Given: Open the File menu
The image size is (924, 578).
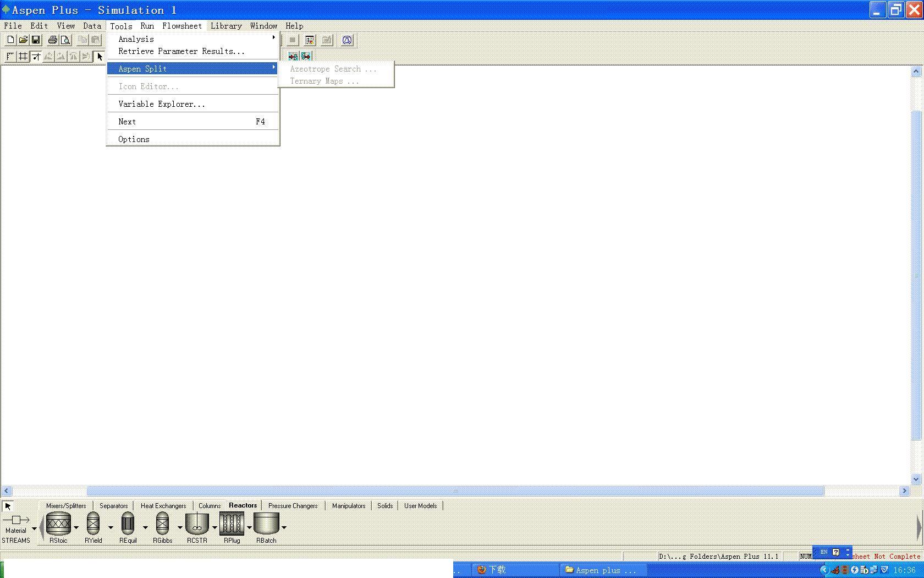Looking at the screenshot, I should click(x=13, y=26).
